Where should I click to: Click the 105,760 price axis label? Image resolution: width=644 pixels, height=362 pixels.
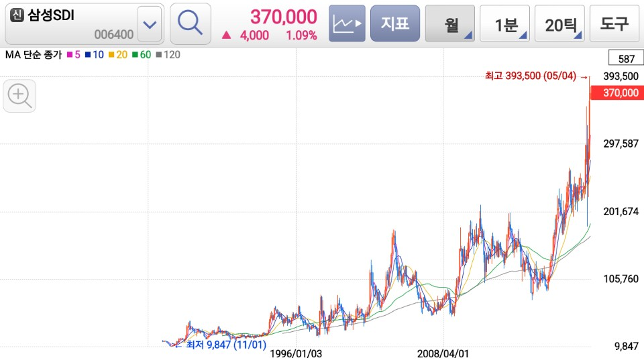[621, 279]
